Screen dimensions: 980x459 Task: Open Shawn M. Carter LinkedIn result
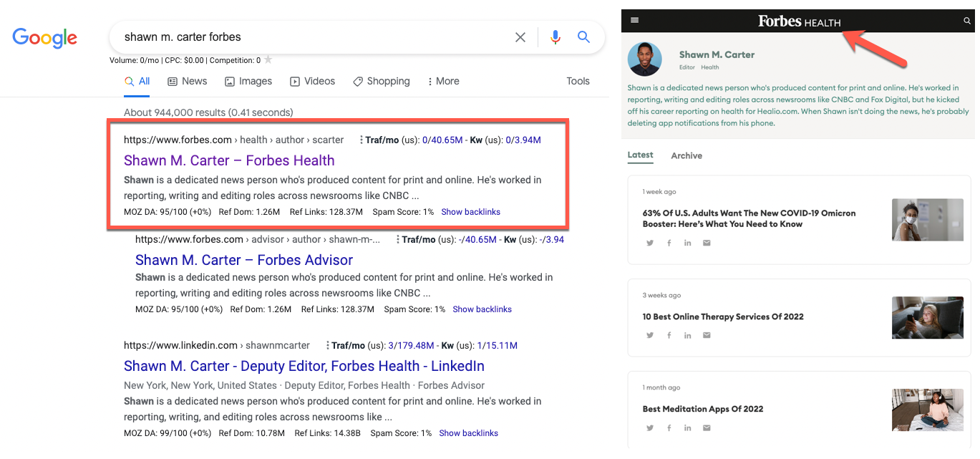[x=304, y=366]
